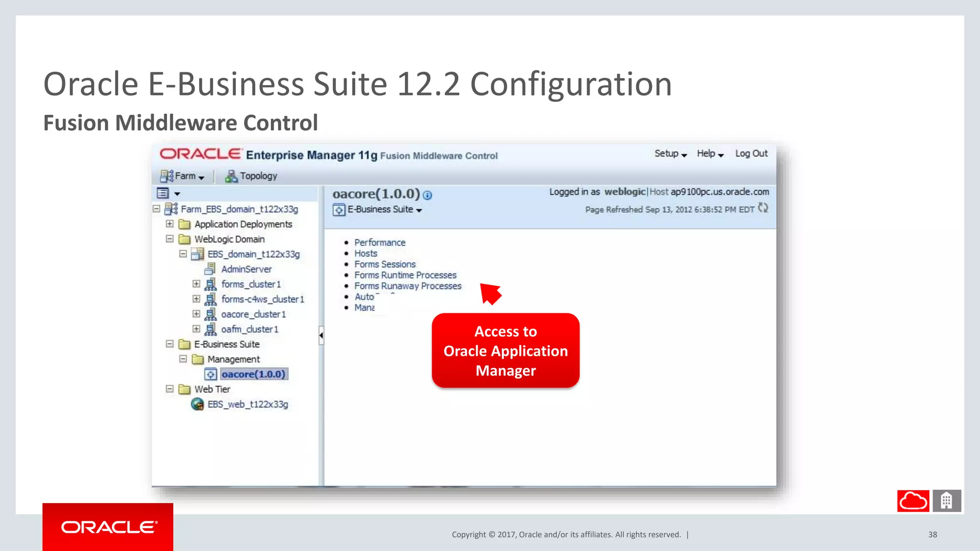Click the Topology network icon
The width and height of the screenshot is (980, 551).
click(231, 176)
